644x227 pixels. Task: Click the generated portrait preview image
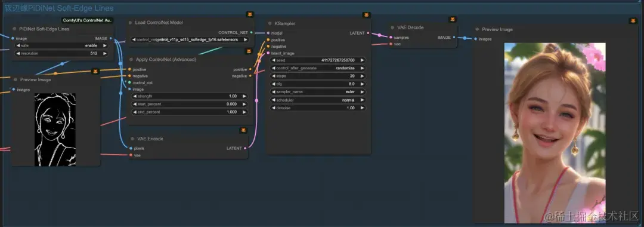pos(555,133)
